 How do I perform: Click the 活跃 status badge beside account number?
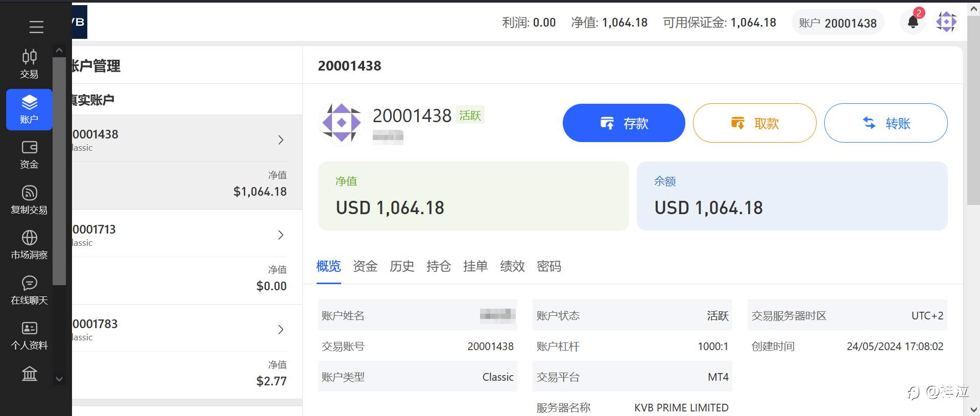point(470,115)
